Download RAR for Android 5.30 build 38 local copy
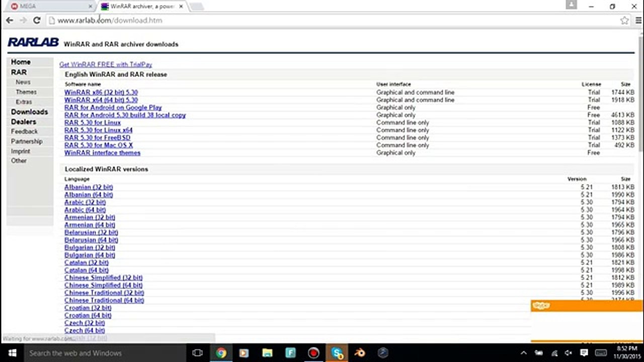This screenshot has width=644, height=362. [x=125, y=115]
